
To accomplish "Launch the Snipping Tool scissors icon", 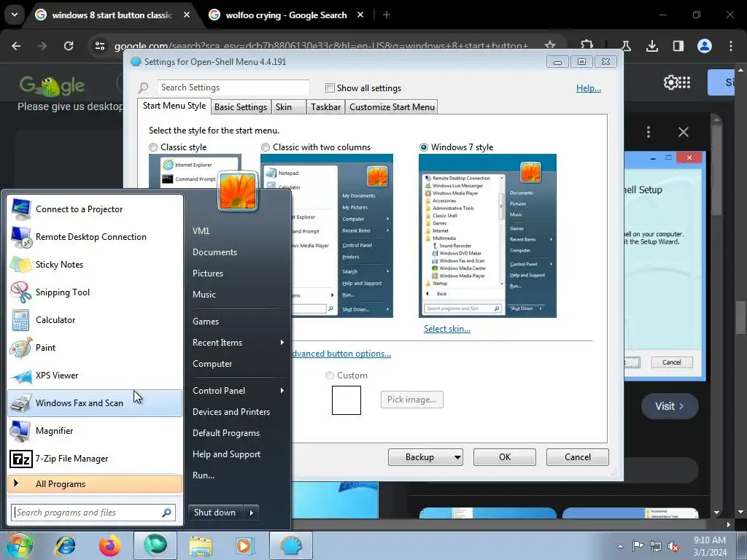I will [21, 292].
